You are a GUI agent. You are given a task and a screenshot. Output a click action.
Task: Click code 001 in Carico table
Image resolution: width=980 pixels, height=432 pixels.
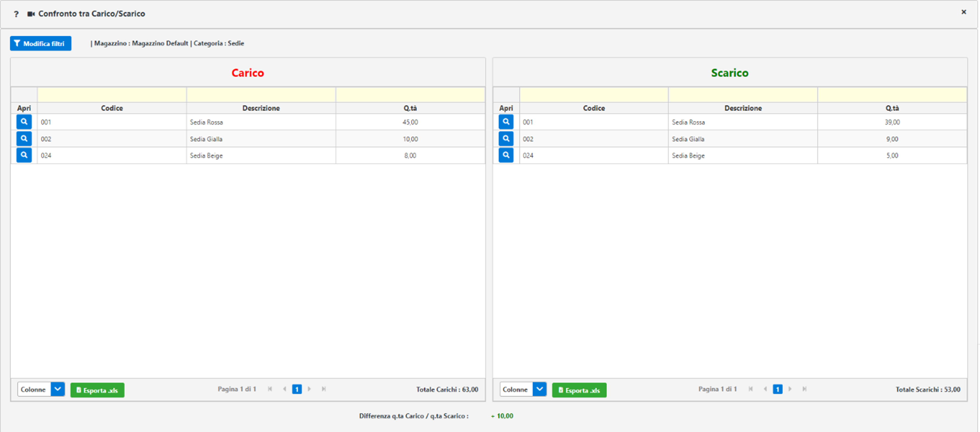(46, 122)
